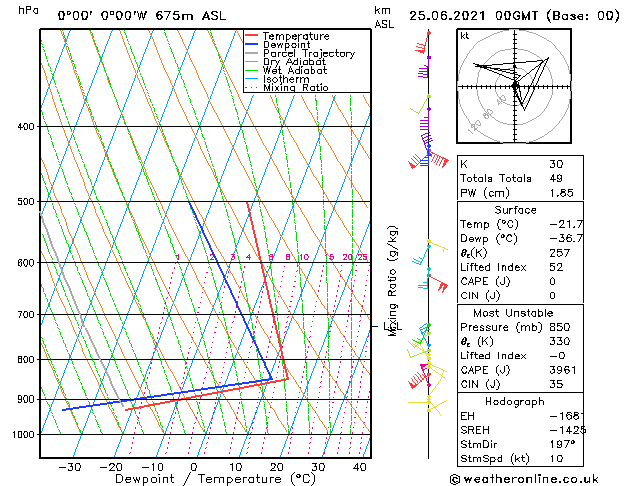Click the 'hPa' pressure unit label
Image resolution: width=629 pixels, height=486 pixels.
pos(28,10)
